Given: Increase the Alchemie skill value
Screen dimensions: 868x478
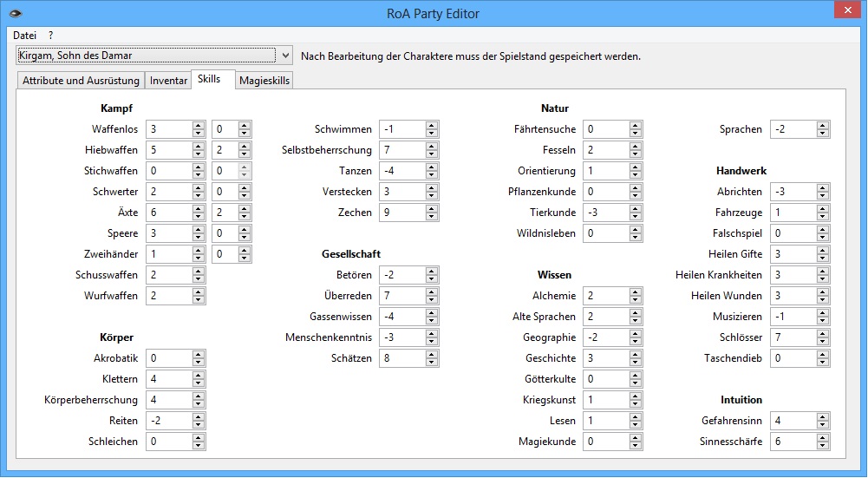Looking at the screenshot, I should 636,292.
